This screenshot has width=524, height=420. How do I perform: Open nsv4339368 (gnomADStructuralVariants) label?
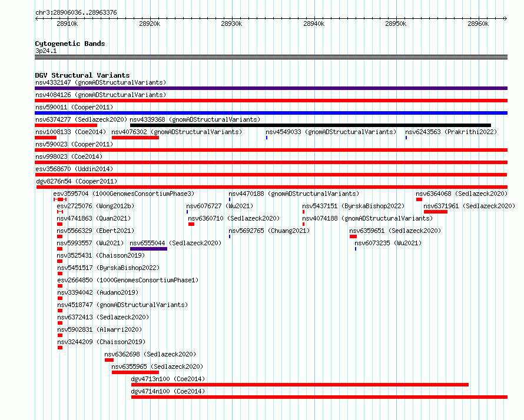pos(195,119)
